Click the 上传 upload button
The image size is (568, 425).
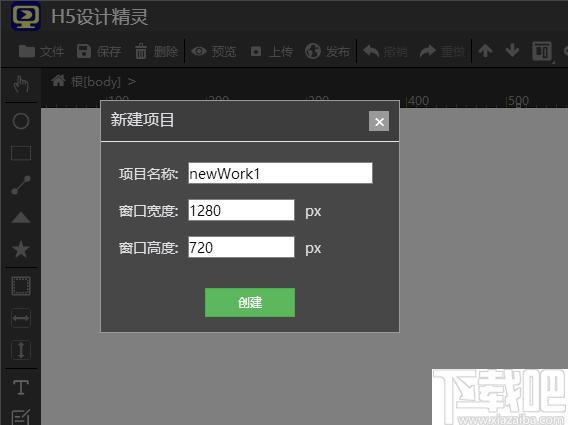271,51
